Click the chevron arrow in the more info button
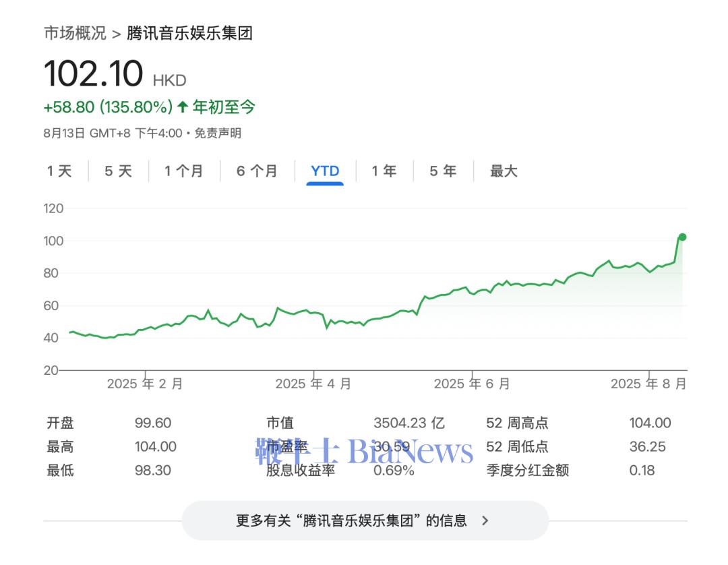The image size is (728, 565). (485, 521)
